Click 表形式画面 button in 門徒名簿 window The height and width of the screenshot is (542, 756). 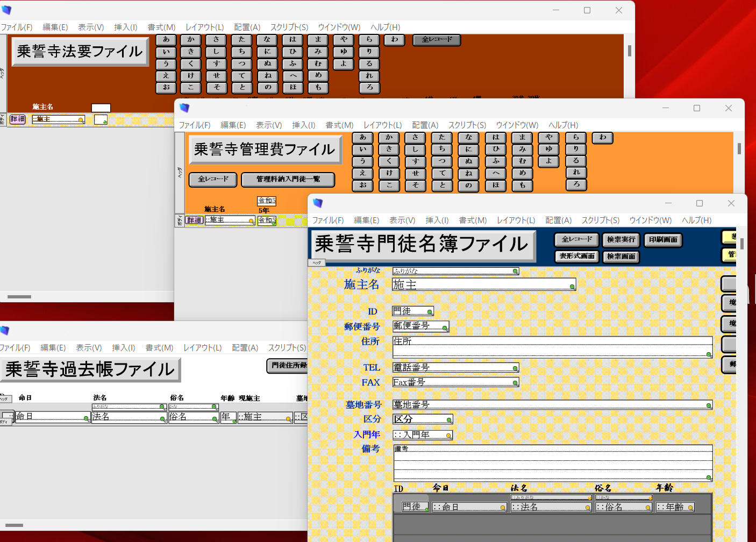coord(577,256)
